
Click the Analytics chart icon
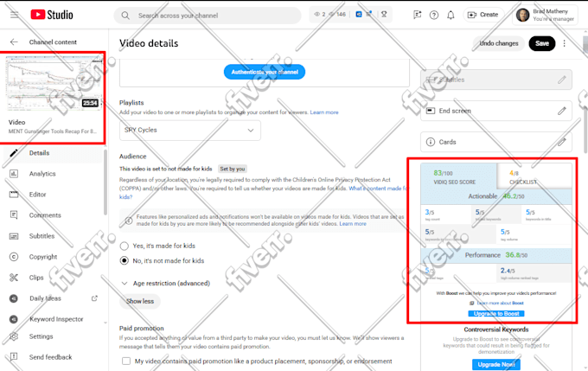[x=14, y=174]
